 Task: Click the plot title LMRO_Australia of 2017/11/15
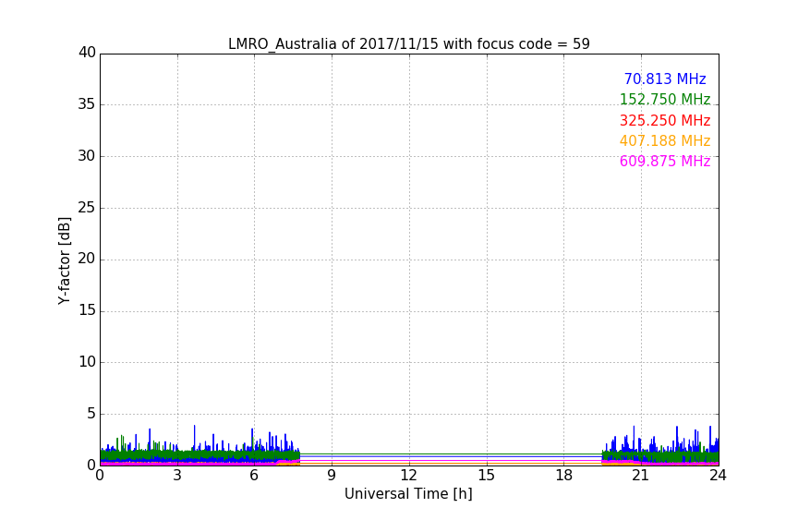coord(408,44)
